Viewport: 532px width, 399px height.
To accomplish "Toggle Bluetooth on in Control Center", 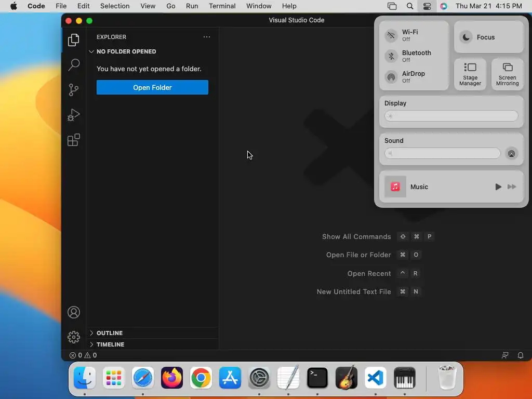I will (x=391, y=56).
